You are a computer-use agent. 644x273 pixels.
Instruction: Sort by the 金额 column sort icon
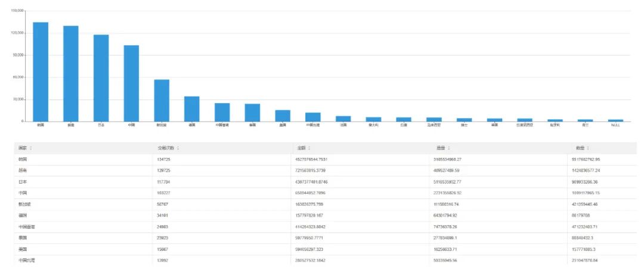309,148
